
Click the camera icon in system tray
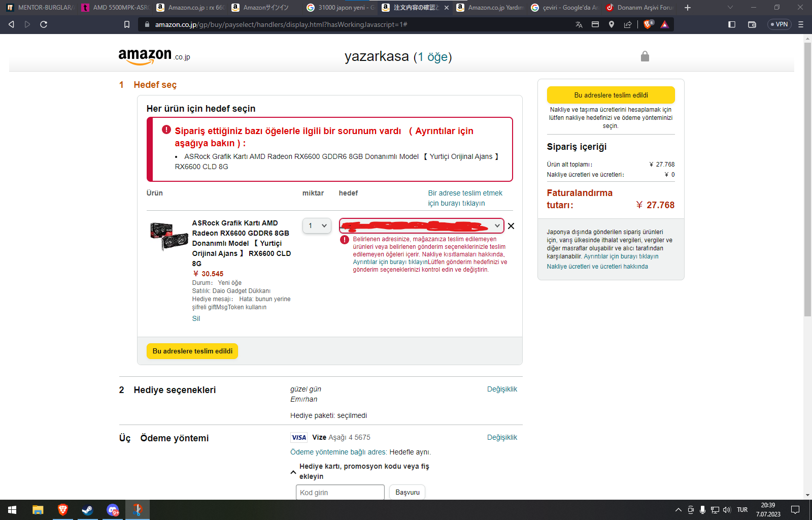tap(690, 510)
